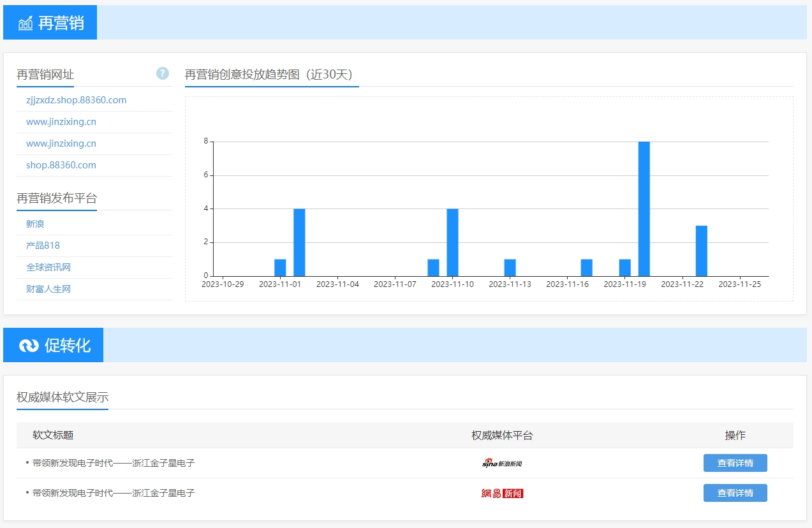Image resolution: width=812 pixels, height=528 pixels.
Task: Choose the 全球资讯网 platform entry
Action: click(x=48, y=267)
